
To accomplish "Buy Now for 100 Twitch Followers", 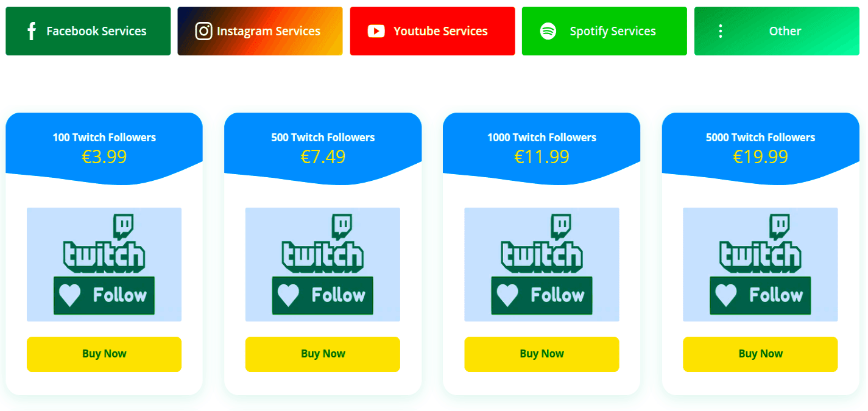I will (104, 354).
